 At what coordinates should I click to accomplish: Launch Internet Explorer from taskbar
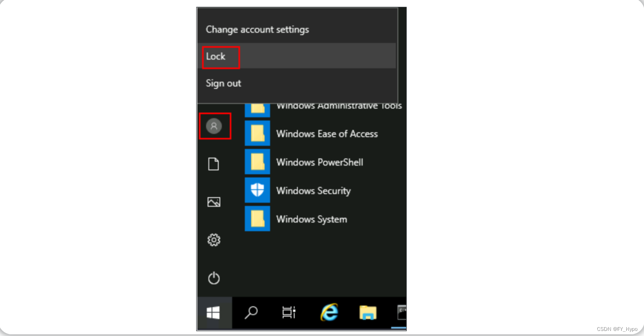coord(329,313)
